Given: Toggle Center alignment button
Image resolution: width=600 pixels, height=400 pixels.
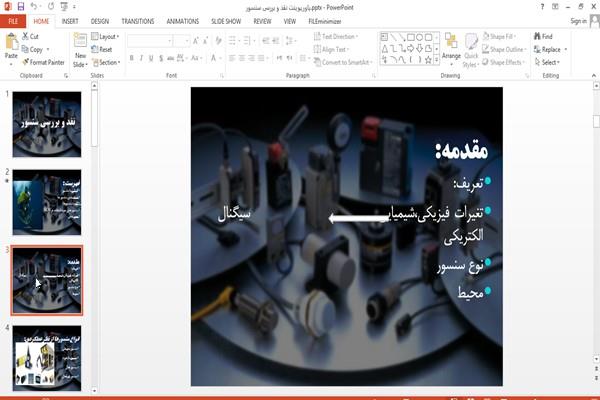Looking at the screenshot, I should click(x=241, y=58).
